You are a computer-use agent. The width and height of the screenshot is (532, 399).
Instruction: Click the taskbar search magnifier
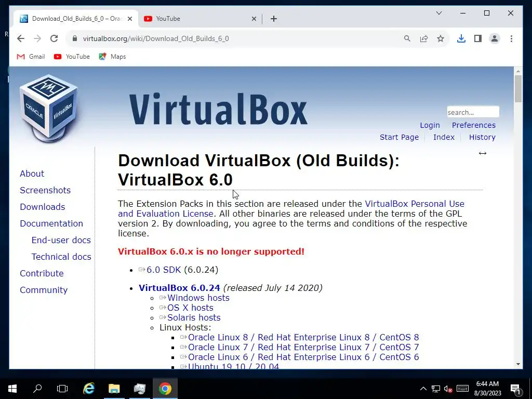pos(37,389)
